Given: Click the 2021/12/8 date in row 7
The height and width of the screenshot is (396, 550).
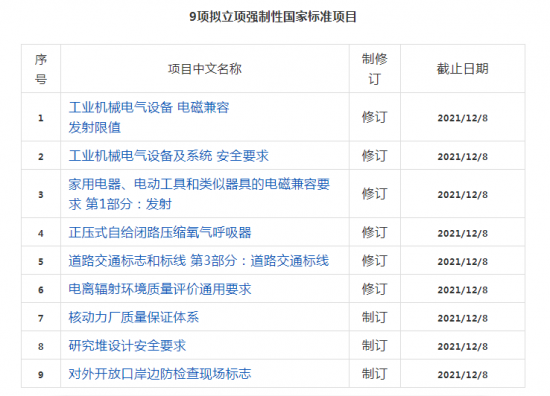Looking at the screenshot, I should tap(463, 318).
